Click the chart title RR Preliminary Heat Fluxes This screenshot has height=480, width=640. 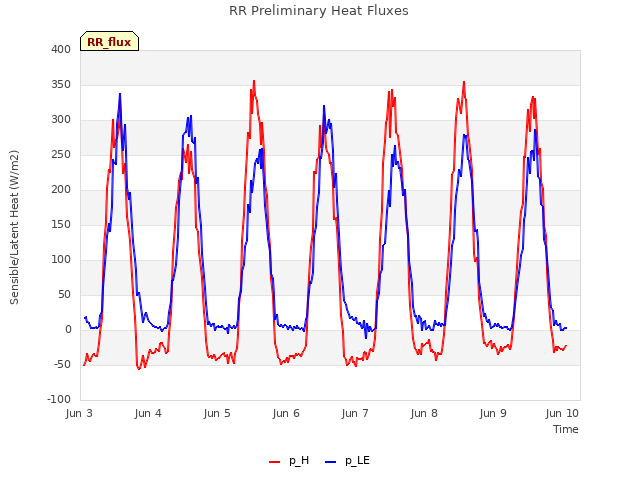[319, 11]
